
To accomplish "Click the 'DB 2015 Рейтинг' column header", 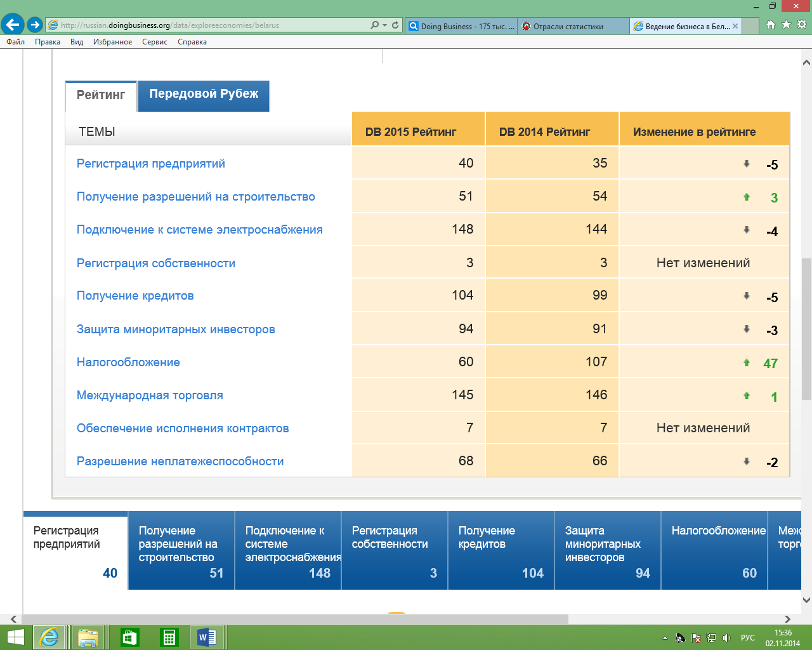I will [x=419, y=129].
